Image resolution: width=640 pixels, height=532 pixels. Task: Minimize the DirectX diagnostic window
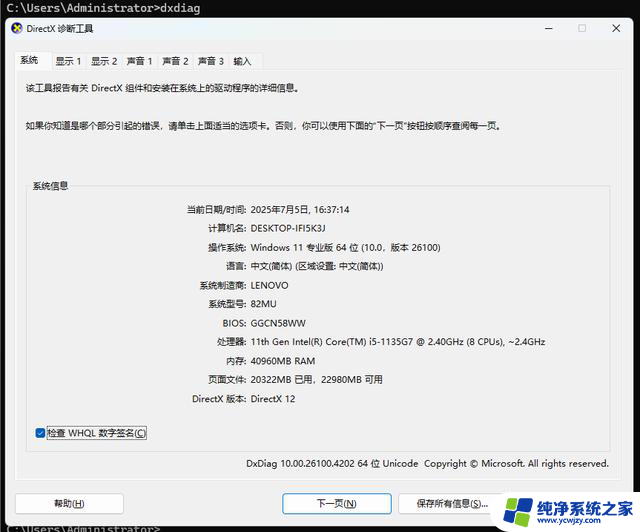pos(549,29)
